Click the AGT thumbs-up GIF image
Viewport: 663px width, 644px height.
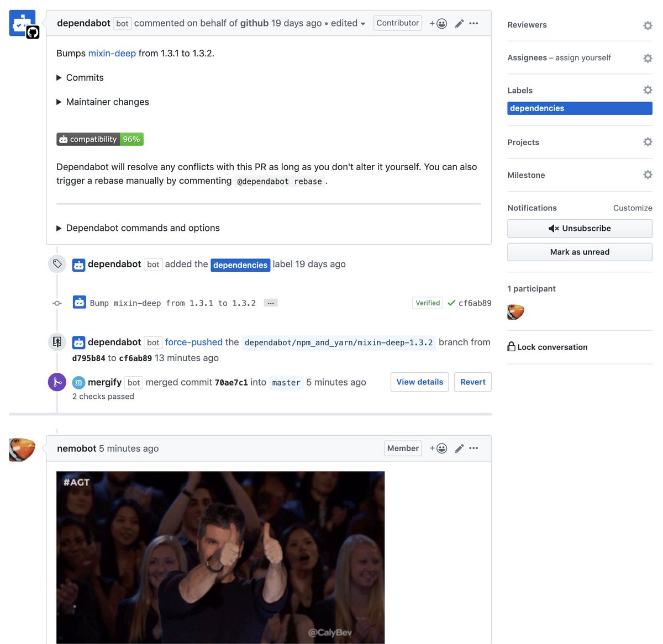[220, 557]
